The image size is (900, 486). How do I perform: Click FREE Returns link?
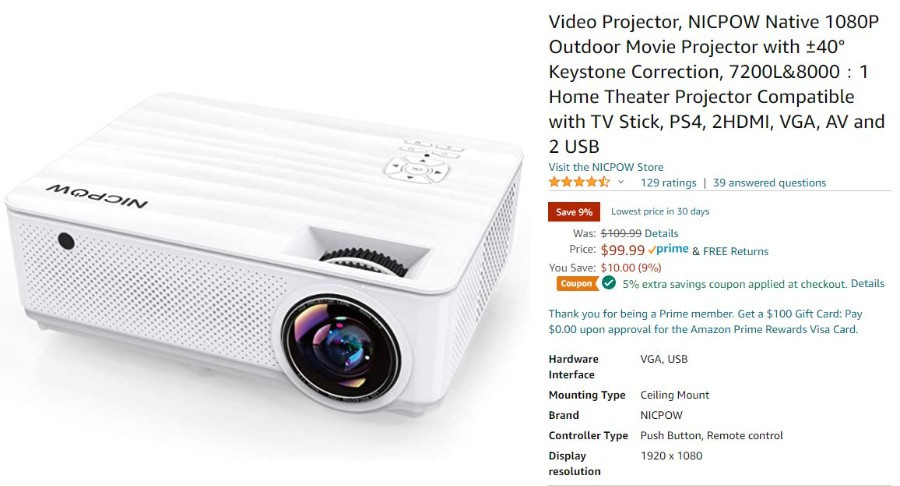[735, 251]
